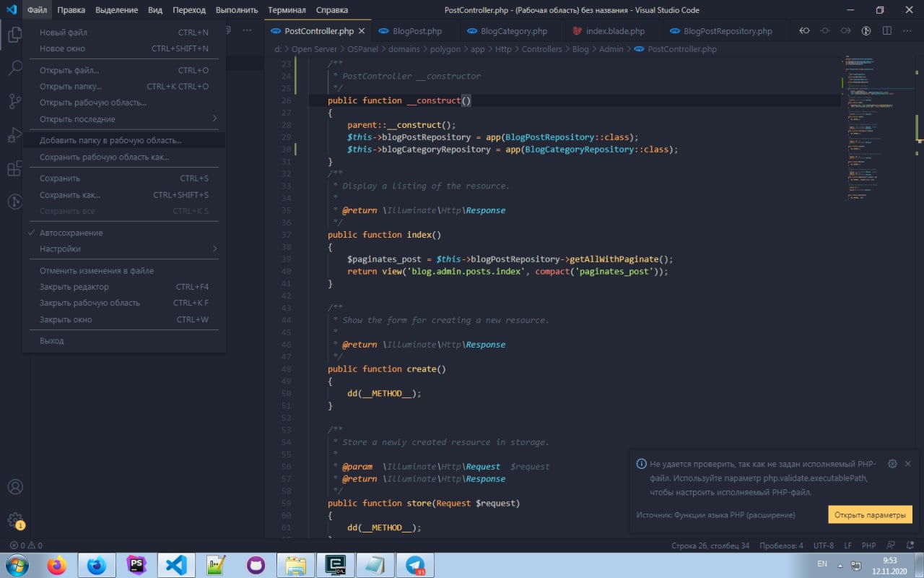Open line and column indicator Строка 26
This screenshot has height=578, width=924.
[x=710, y=545]
